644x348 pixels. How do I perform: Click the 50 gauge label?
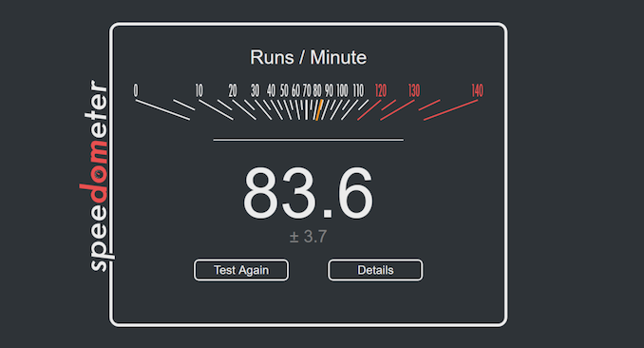[284, 90]
